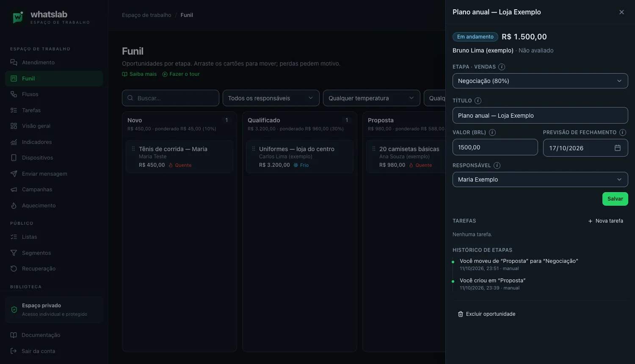The width and height of the screenshot is (635, 364).
Task: Open the Maria Exemplo responsável dropdown
Action: 540,179
